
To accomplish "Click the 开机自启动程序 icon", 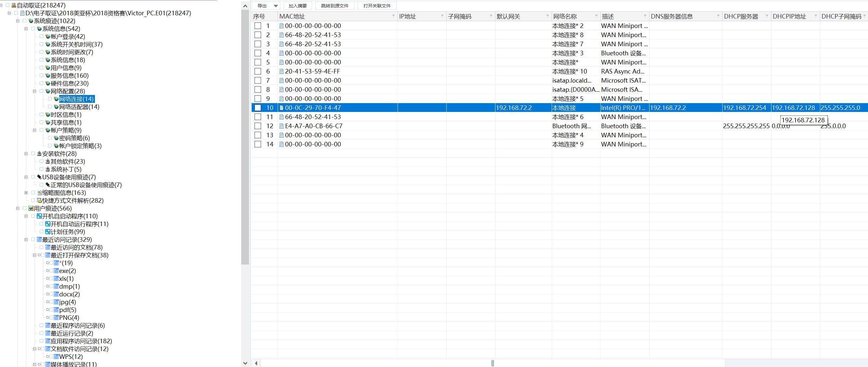I will (39, 216).
